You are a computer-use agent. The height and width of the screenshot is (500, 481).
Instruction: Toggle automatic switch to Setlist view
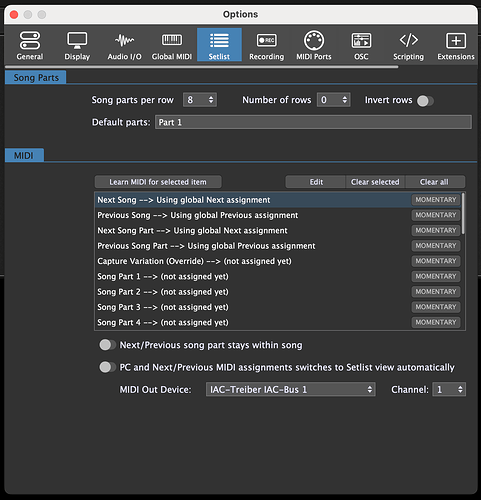(107, 367)
